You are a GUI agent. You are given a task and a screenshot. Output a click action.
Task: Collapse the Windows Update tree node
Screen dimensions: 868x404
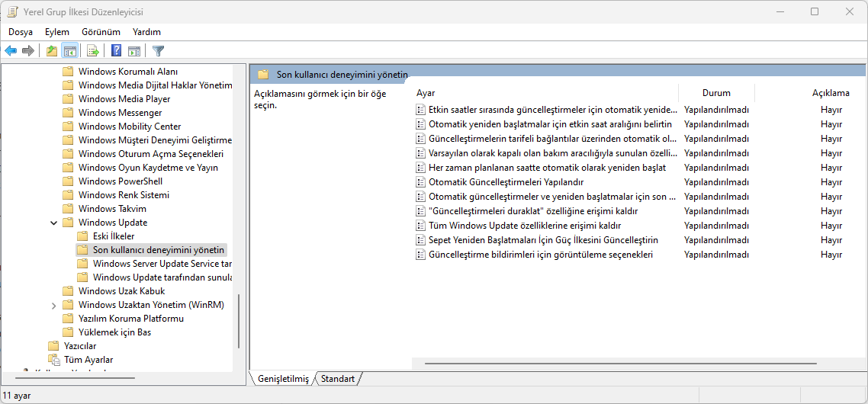pyautogui.click(x=53, y=223)
